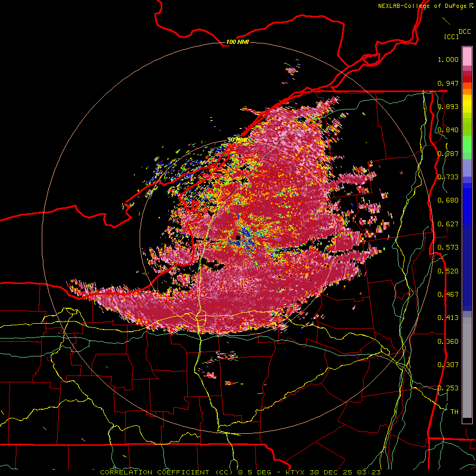Select the 0.360 scale value
The height and width of the screenshot is (476, 476).
(x=448, y=341)
